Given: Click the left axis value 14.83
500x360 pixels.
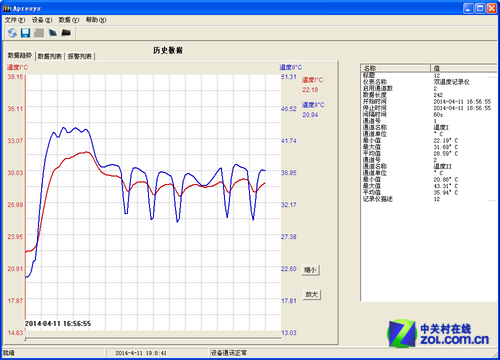Looking at the screenshot, I should [x=16, y=333].
